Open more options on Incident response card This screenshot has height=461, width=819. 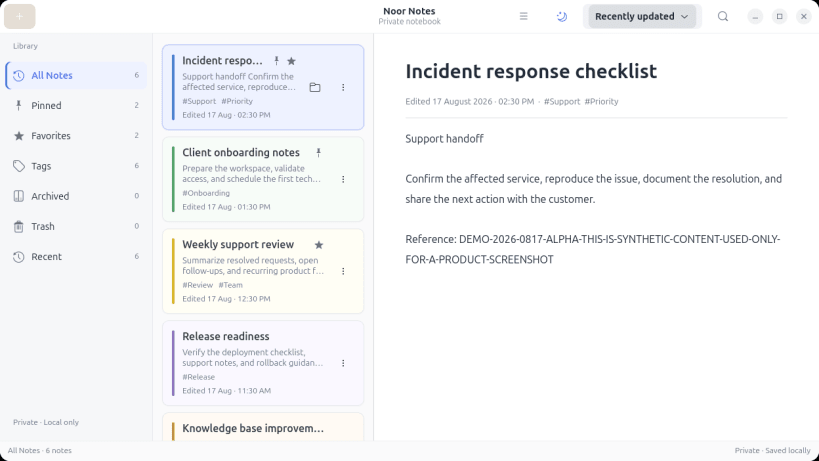pyautogui.click(x=343, y=87)
